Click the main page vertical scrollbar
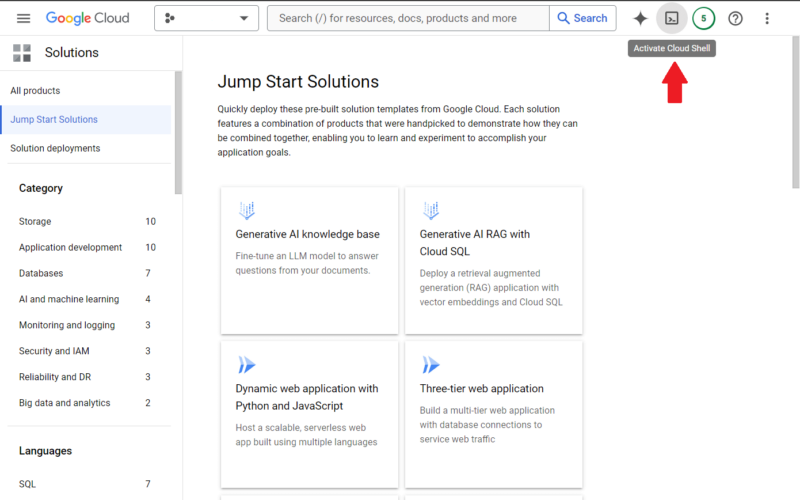This screenshot has width=800, height=500. 795,112
